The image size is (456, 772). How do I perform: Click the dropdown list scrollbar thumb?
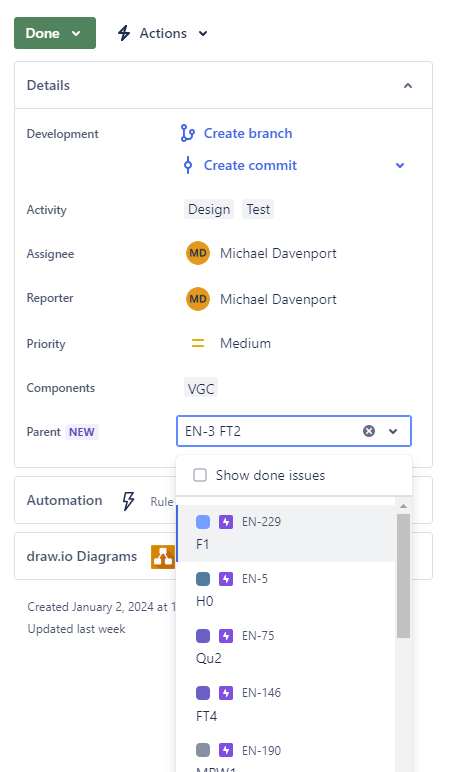point(403,576)
